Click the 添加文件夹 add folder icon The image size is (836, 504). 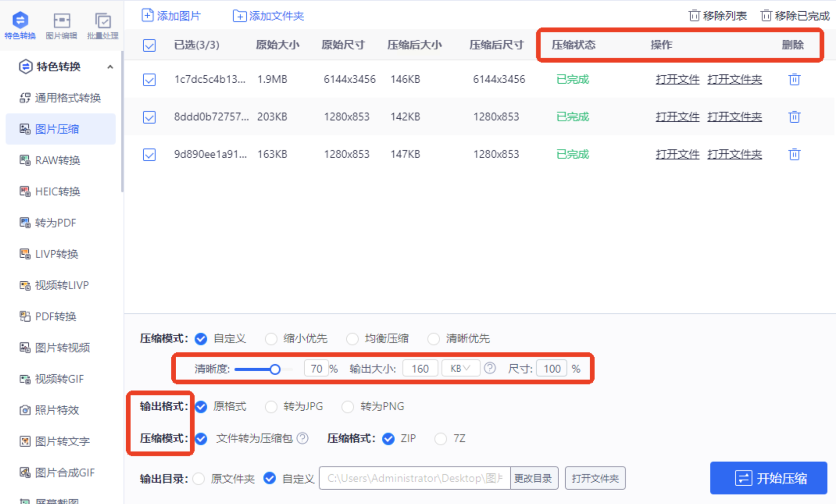(239, 16)
